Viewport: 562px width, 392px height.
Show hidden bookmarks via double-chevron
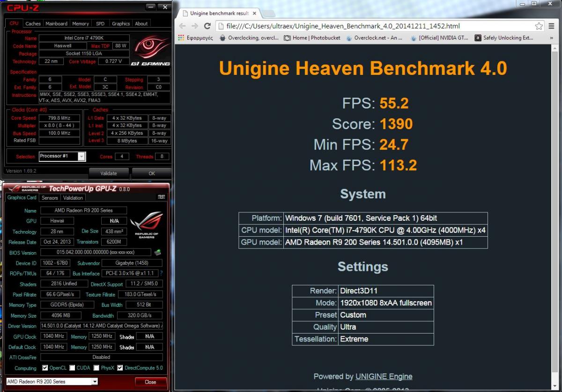click(x=551, y=38)
